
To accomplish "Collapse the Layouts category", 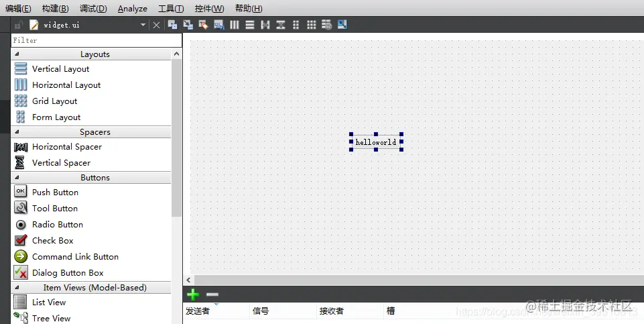I will click(17, 54).
